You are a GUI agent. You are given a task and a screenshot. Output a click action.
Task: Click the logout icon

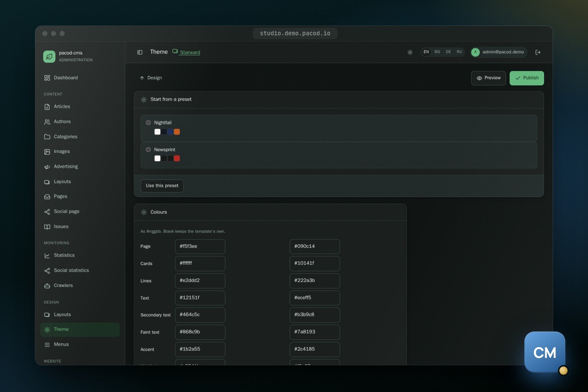coord(538,52)
